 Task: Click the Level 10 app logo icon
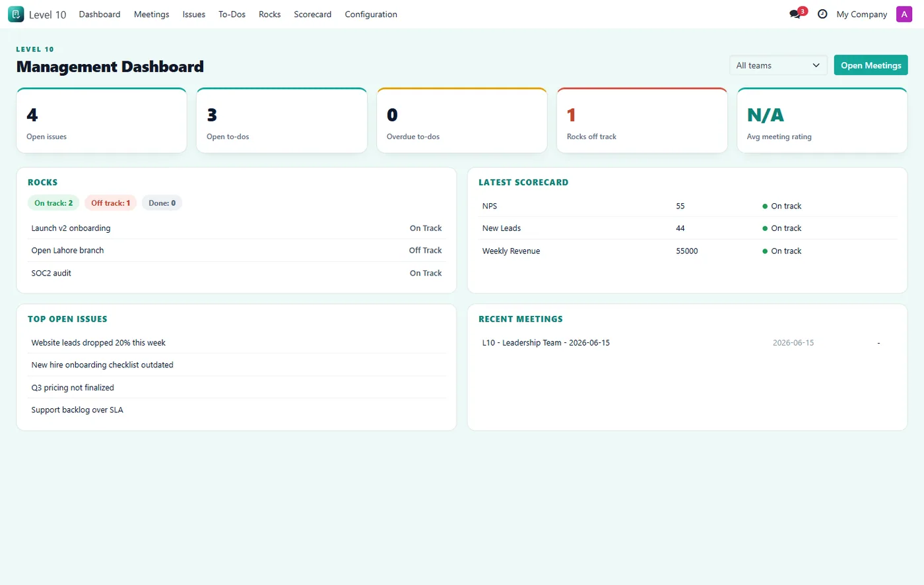coord(16,14)
